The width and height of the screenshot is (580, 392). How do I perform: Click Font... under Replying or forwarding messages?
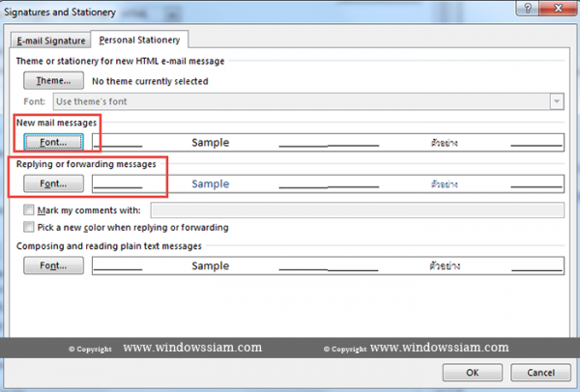53,183
